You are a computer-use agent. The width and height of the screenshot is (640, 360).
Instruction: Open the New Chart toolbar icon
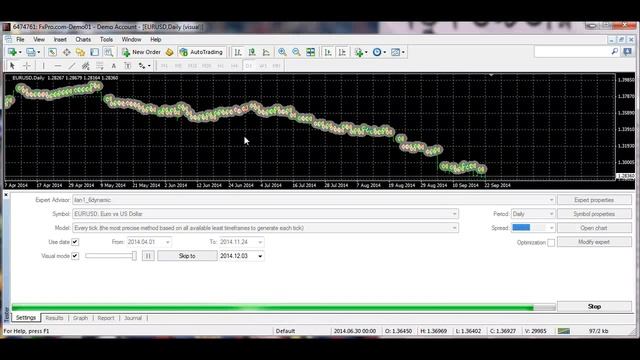point(12,52)
